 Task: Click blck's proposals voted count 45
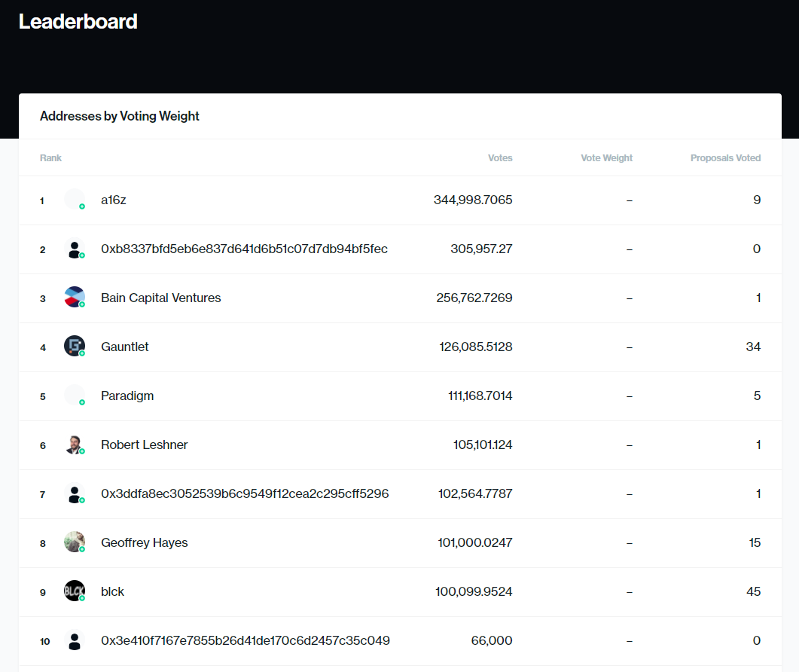[753, 591]
